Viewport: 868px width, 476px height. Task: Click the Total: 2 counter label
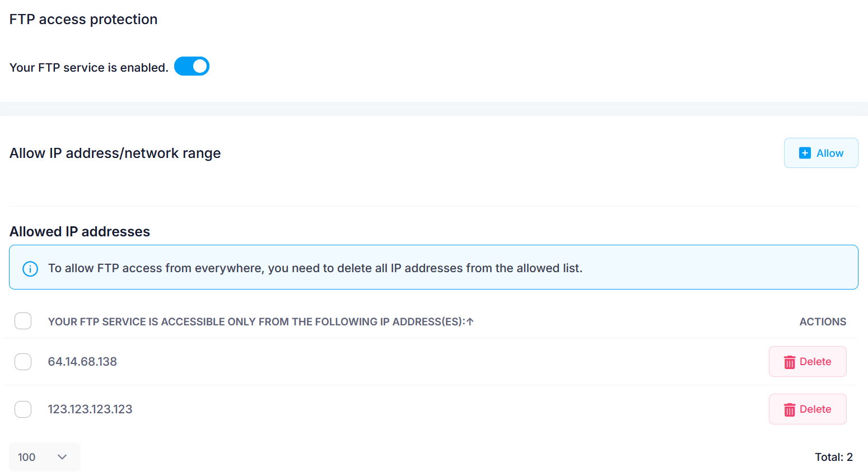(x=834, y=457)
